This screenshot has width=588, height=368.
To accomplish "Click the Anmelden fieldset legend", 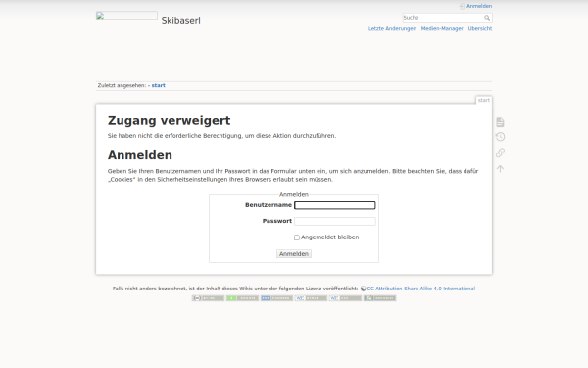I will 294,194.
